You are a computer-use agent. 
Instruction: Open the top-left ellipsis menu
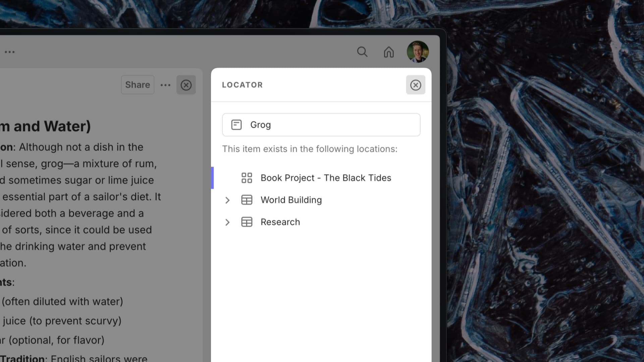[10, 52]
